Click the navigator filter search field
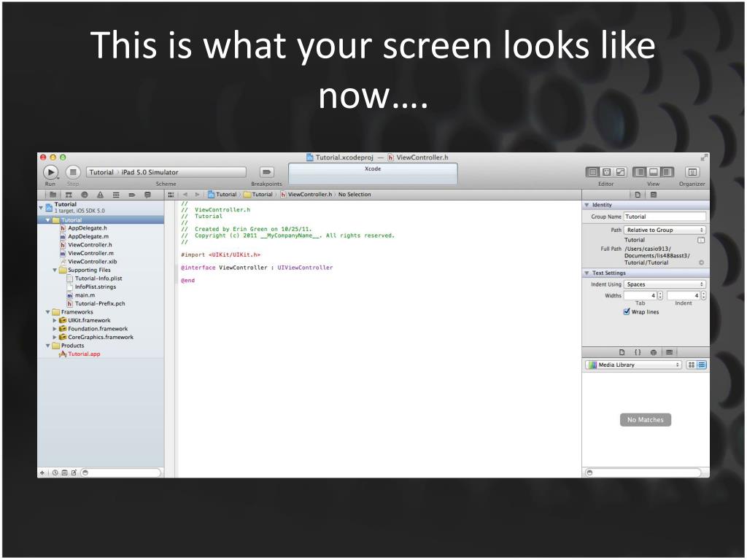The width and height of the screenshot is (747, 560). (x=121, y=472)
